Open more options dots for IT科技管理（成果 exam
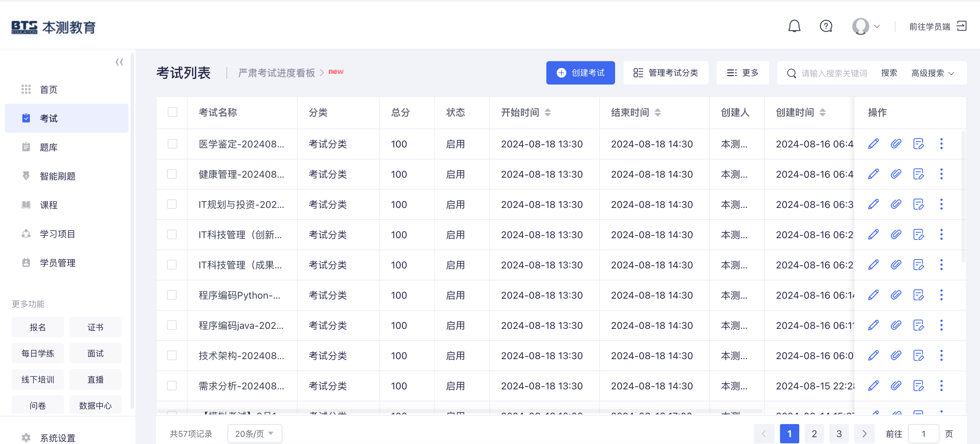This screenshot has width=980, height=444. (x=942, y=265)
